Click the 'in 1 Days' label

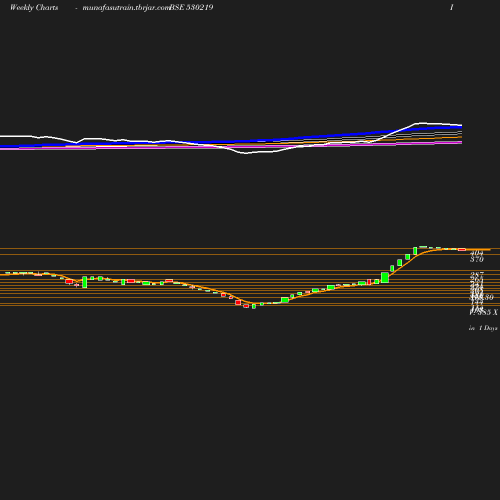pos(483,328)
